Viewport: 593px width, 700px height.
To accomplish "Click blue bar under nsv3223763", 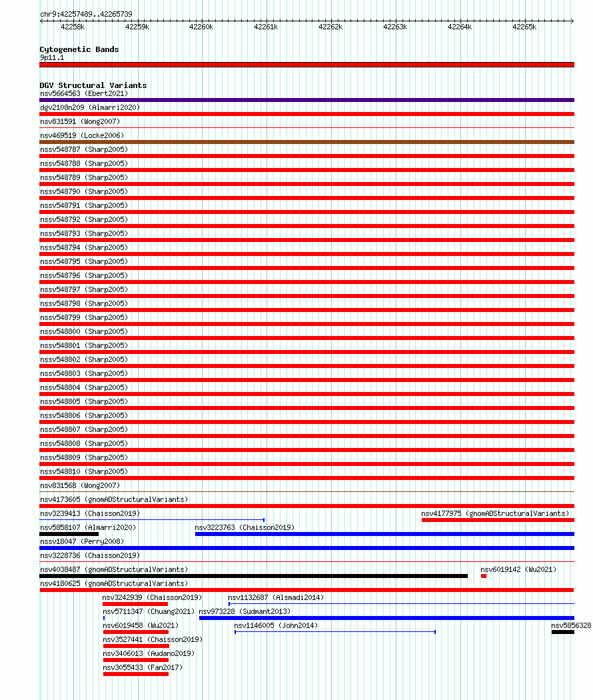I will pyautogui.click(x=384, y=534).
